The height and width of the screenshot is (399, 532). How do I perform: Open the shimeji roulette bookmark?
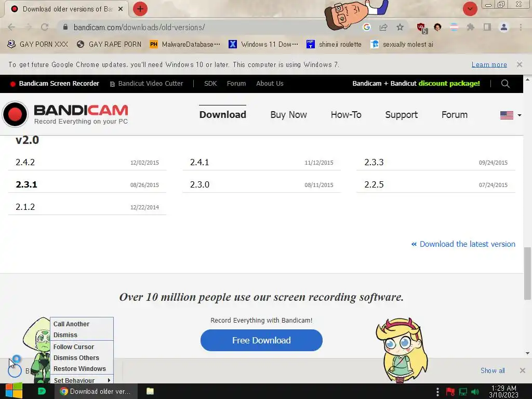click(334, 44)
